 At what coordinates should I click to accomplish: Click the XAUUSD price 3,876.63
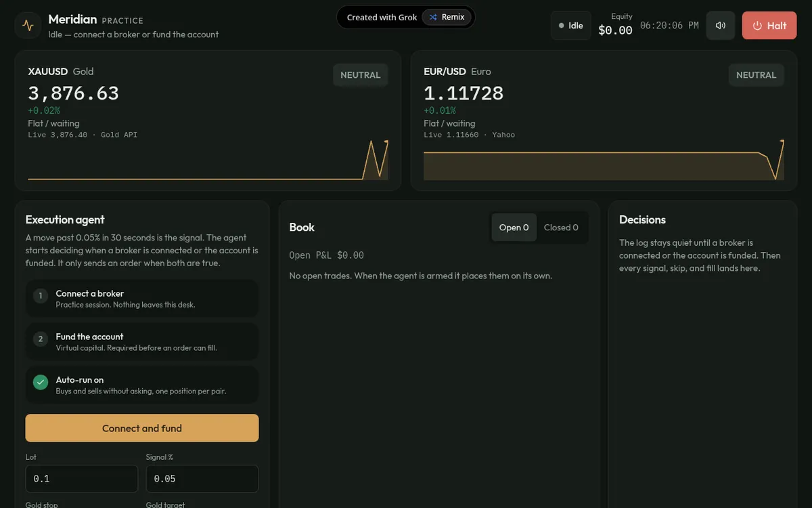pos(73,93)
